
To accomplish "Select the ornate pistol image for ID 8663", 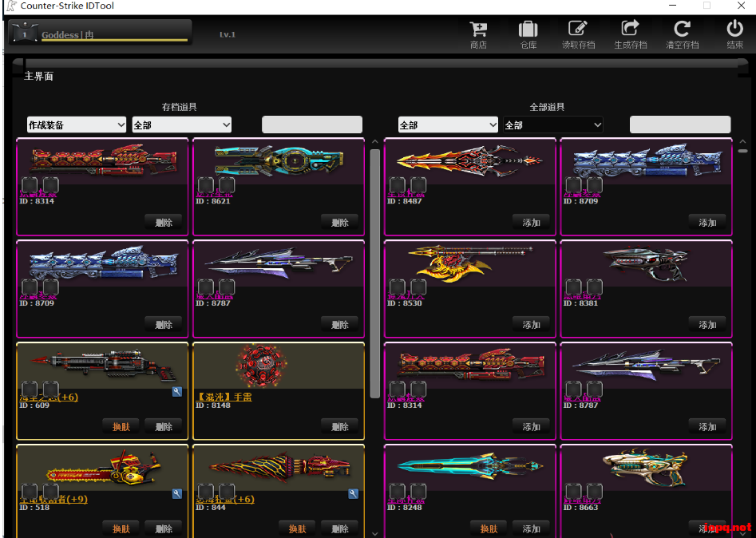I will click(646, 467).
